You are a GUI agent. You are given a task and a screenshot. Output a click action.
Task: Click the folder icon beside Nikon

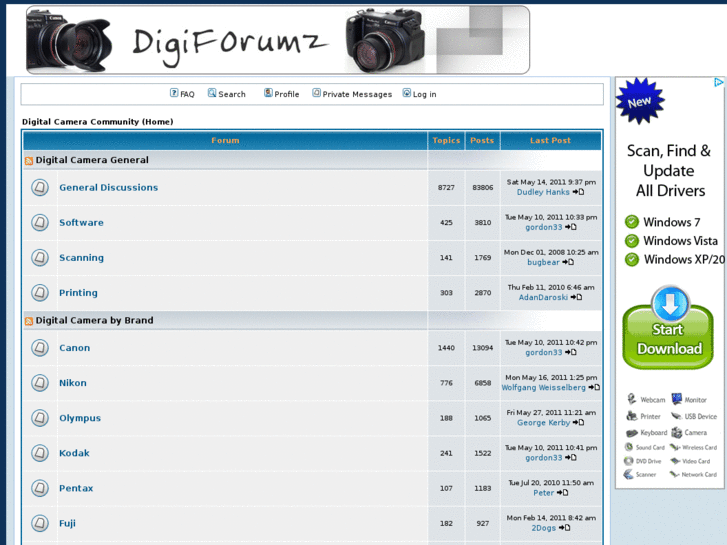tap(40, 383)
